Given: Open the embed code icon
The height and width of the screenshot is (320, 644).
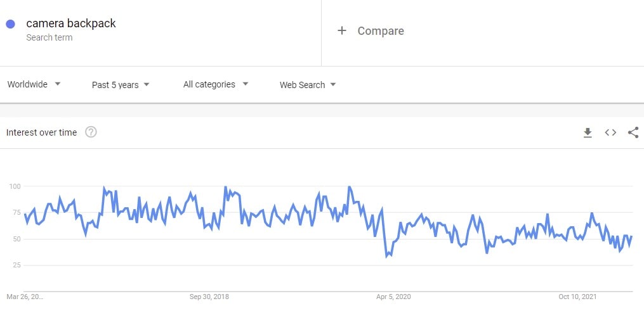Looking at the screenshot, I should (x=610, y=132).
